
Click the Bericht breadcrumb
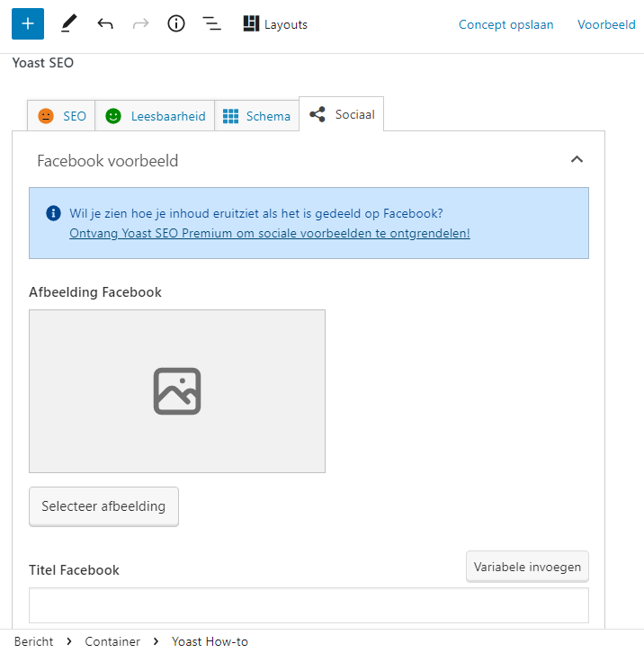coord(34,641)
